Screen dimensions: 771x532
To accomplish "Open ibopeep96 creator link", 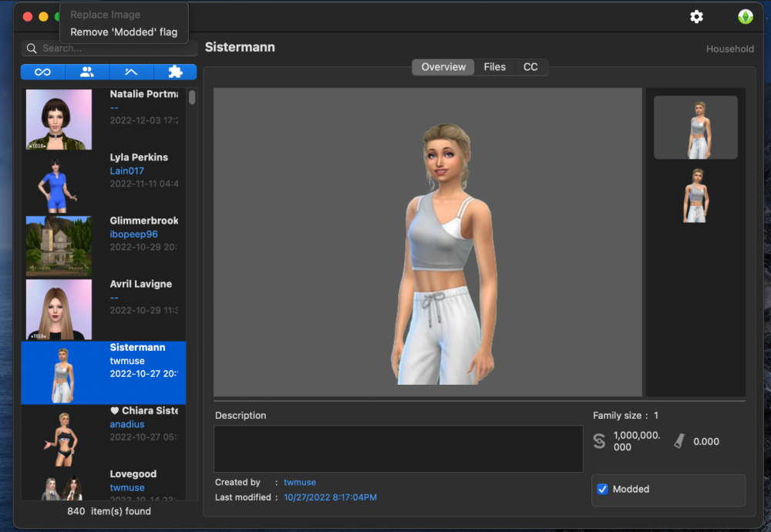I will pyautogui.click(x=133, y=234).
